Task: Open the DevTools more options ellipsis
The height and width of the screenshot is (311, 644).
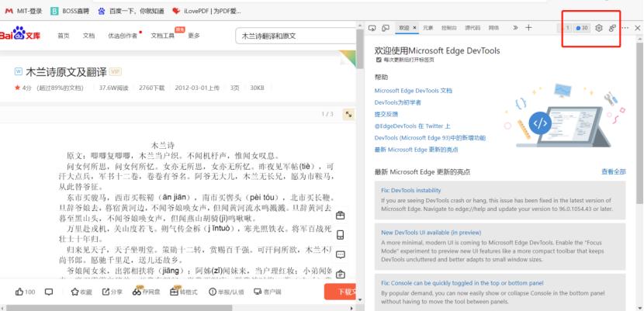Action: tap(625, 28)
